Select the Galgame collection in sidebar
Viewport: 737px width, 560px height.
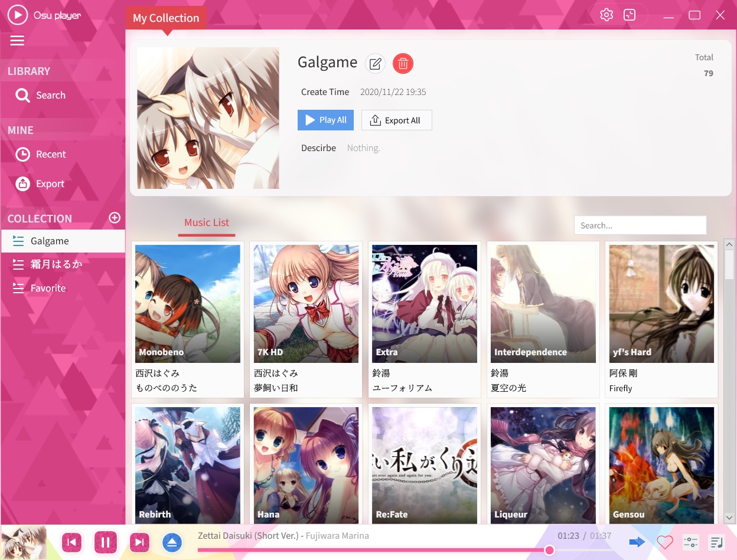point(63,241)
